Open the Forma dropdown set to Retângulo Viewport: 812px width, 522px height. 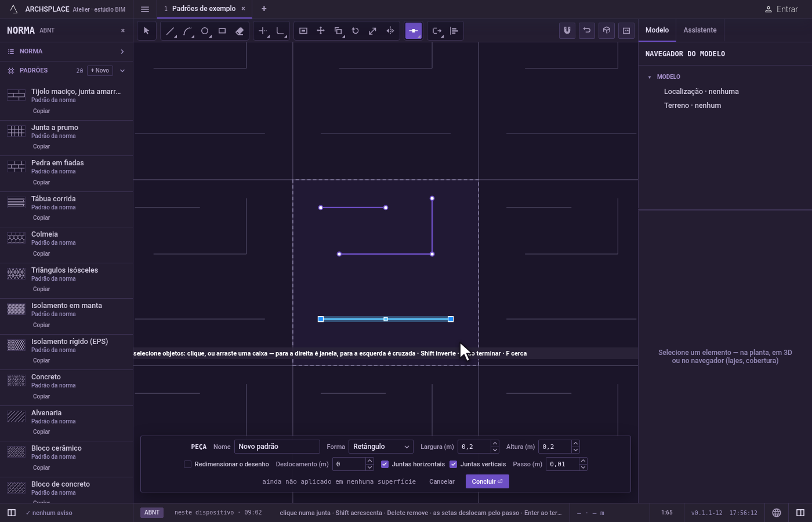coord(381,447)
